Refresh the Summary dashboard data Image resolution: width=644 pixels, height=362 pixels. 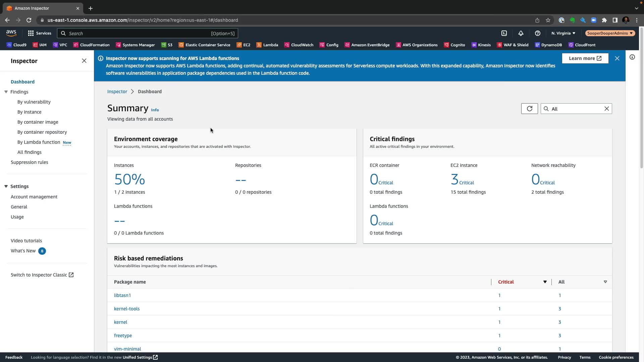tap(529, 109)
